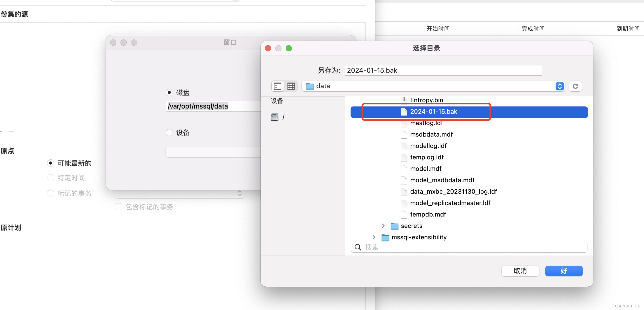Image resolution: width=644 pixels, height=310 pixels.
Task: Click the search magnifier icon
Action: point(358,247)
